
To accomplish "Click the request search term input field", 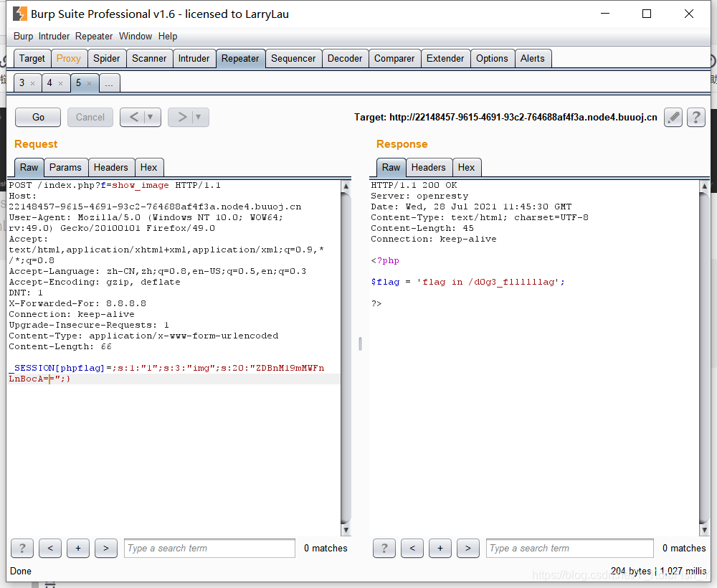I will [x=209, y=549].
